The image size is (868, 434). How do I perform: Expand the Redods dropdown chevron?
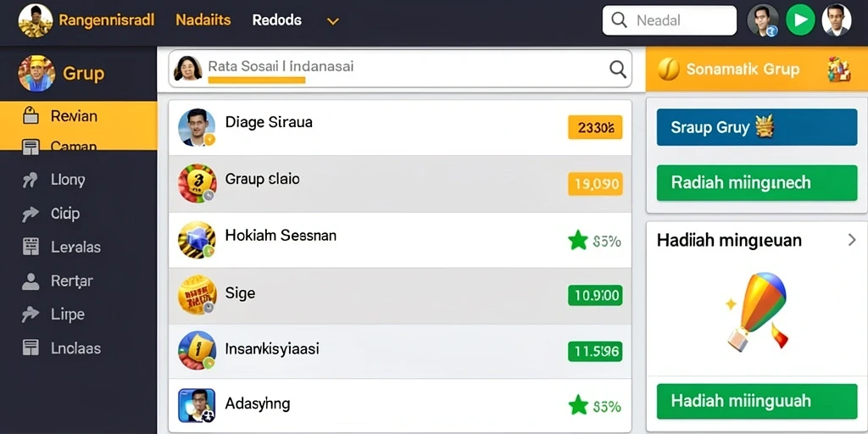click(x=332, y=21)
